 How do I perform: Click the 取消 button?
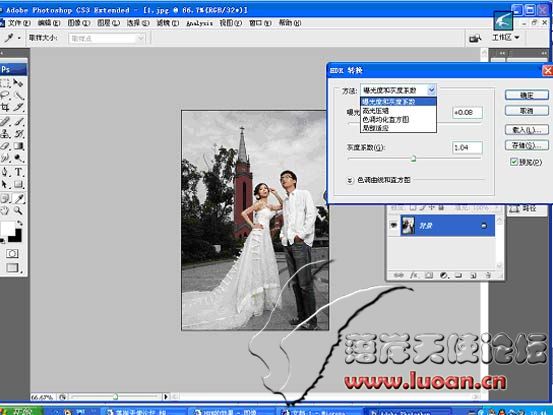[527, 111]
